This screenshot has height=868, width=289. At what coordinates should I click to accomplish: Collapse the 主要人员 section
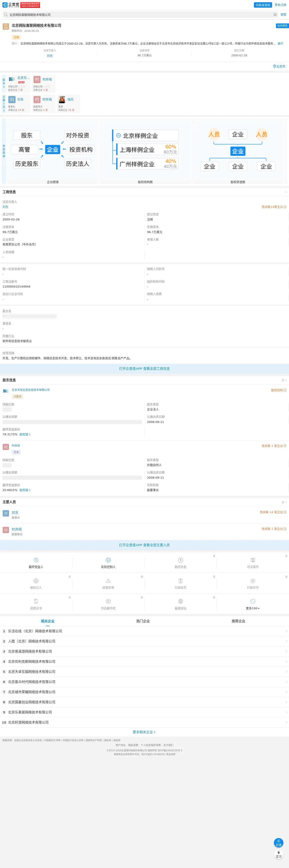(285, 502)
